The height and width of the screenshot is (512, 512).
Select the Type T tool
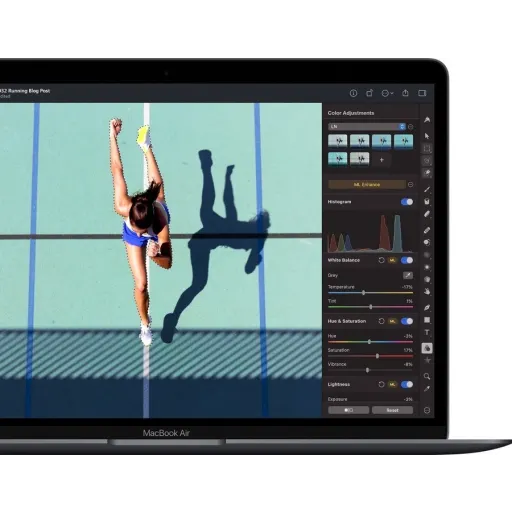[427, 332]
